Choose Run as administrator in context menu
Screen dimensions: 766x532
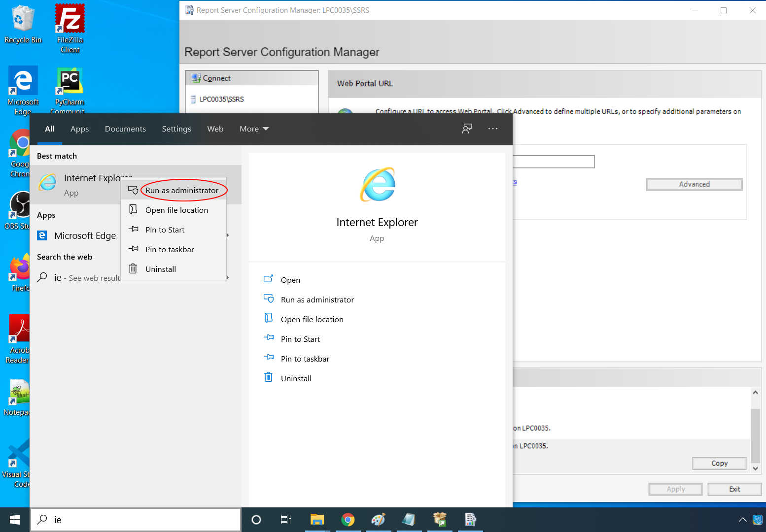(x=181, y=191)
